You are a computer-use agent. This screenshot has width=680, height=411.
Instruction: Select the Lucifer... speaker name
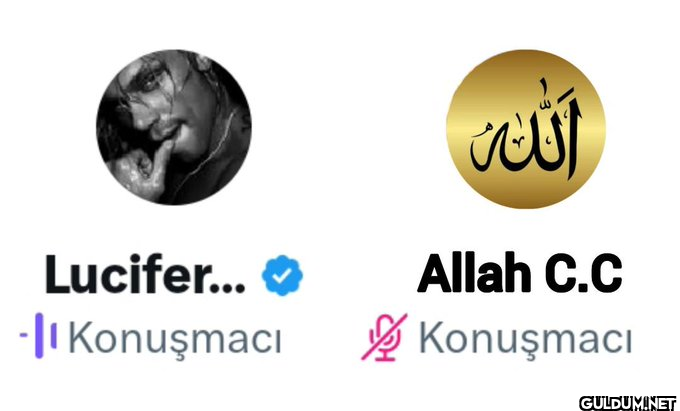(x=145, y=274)
